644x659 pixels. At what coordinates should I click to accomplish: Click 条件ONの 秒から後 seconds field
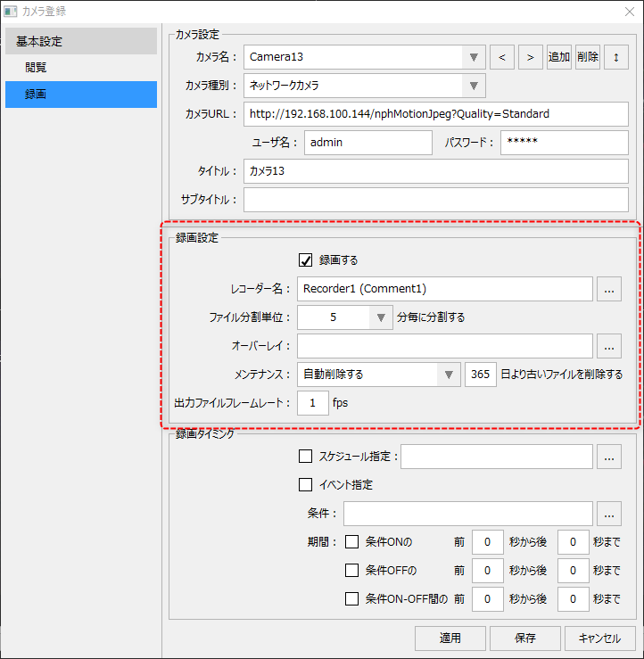point(573,542)
